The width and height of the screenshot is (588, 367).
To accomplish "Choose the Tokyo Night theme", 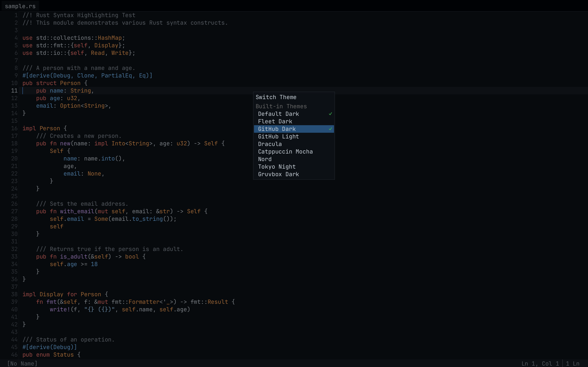I will pyautogui.click(x=277, y=167).
